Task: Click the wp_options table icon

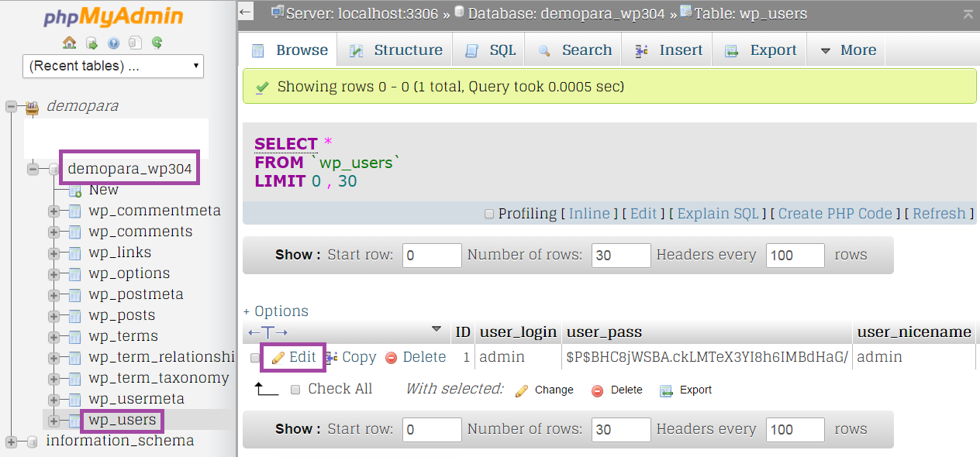Action: click(x=75, y=273)
